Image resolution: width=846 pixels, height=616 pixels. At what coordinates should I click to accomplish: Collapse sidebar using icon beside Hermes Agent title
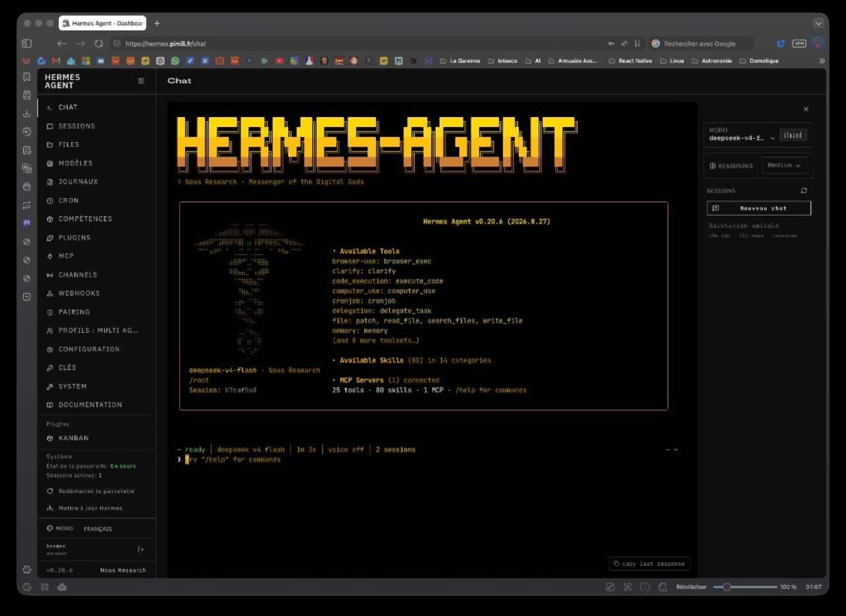[141, 81]
